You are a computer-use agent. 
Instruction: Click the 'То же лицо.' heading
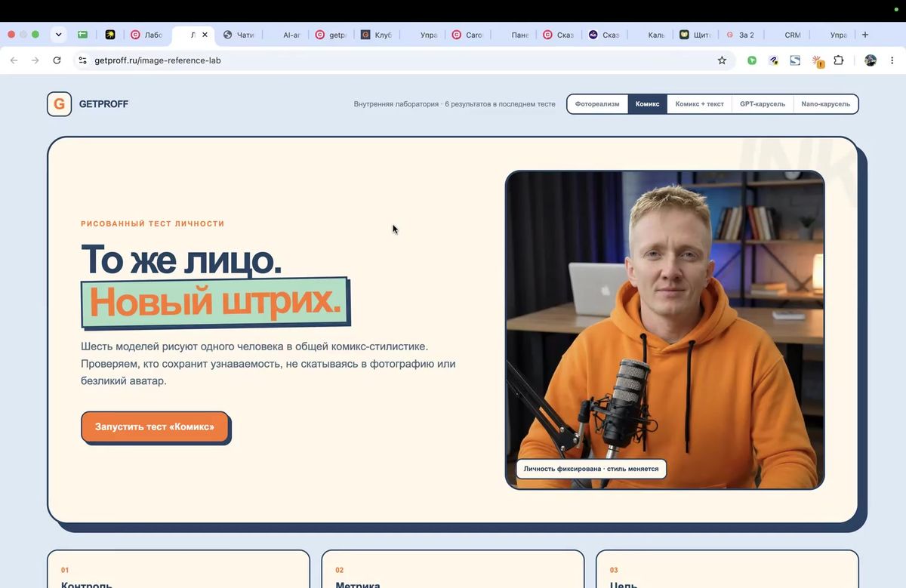tap(181, 259)
